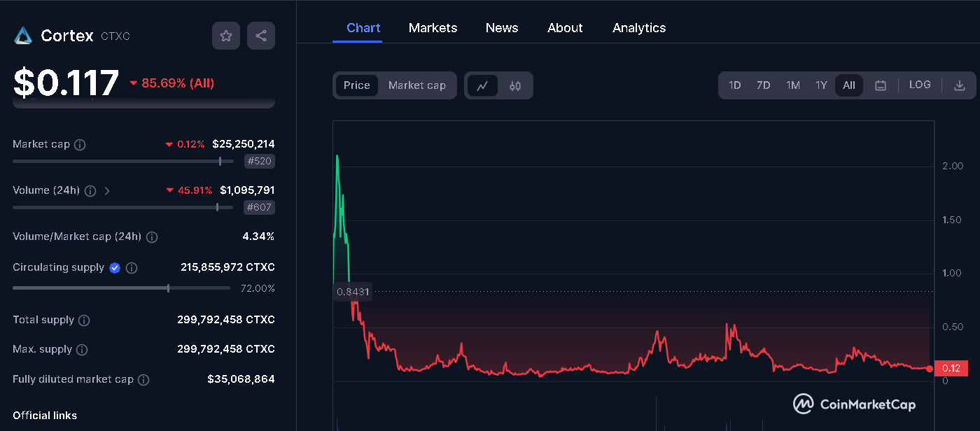The width and height of the screenshot is (980, 431).
Task: Download chart data icon
Action: tap(960, 85)
